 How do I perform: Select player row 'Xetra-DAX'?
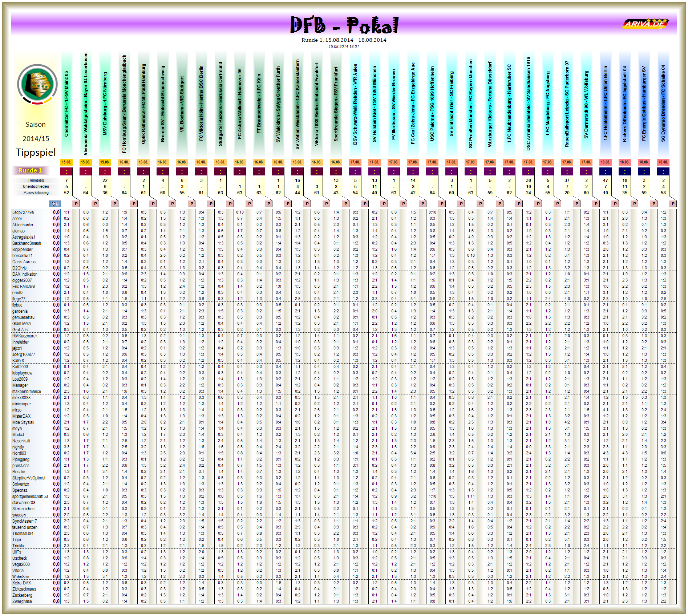tap(344, 583)
